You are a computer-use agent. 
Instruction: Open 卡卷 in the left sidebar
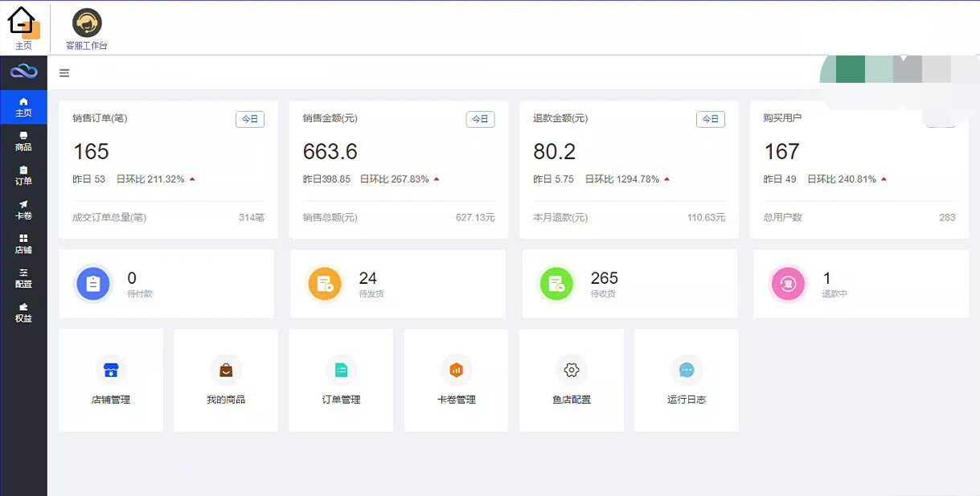[x=23, y=210]
